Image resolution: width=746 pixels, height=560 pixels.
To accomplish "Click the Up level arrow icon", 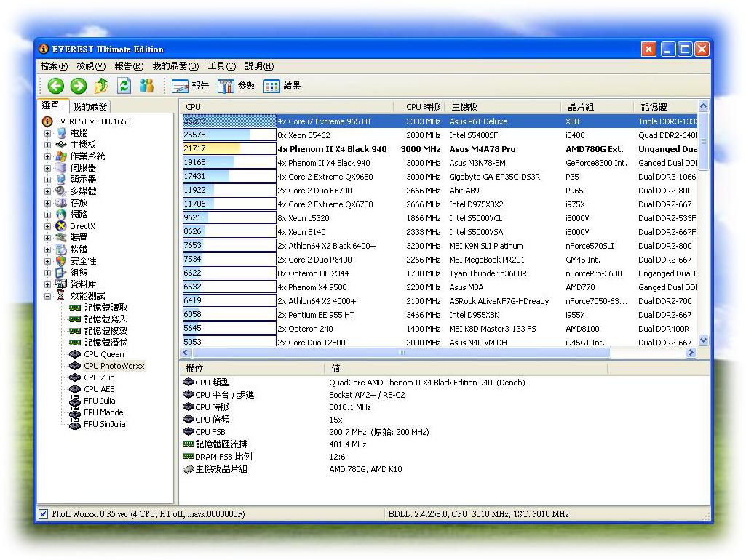I will pos(101,86).
